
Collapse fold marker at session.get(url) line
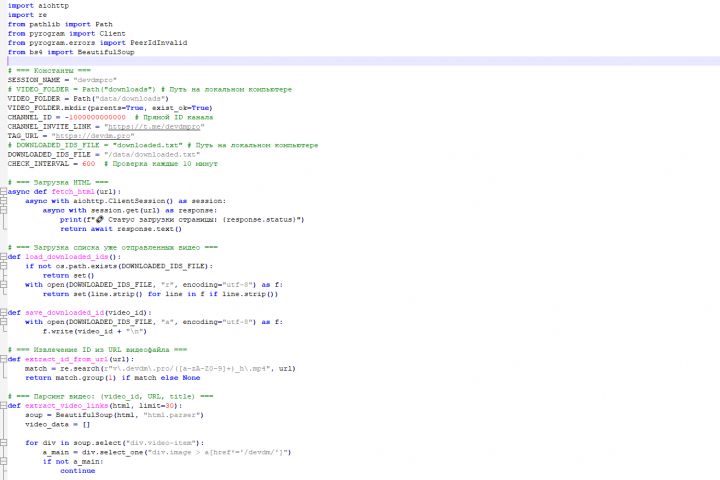4,210
